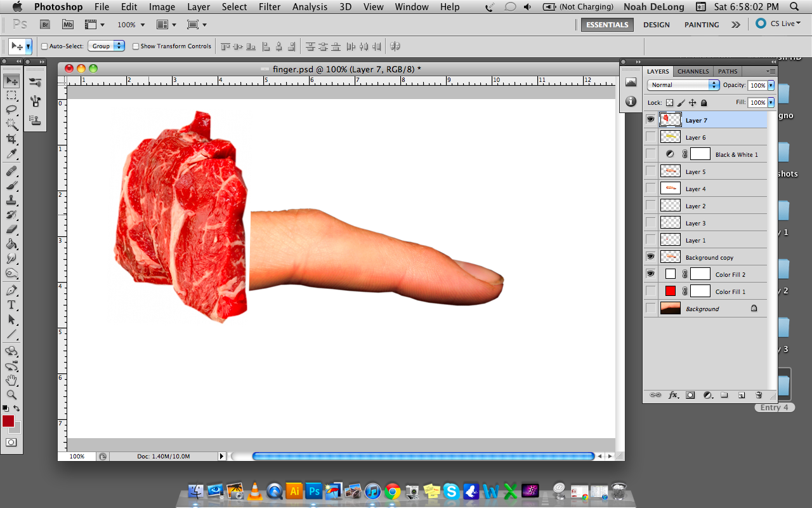The width and height of the screenshot is (812, 508).
Task: Select the Rectangular Marquee tool
Action: tap(11, 95)
